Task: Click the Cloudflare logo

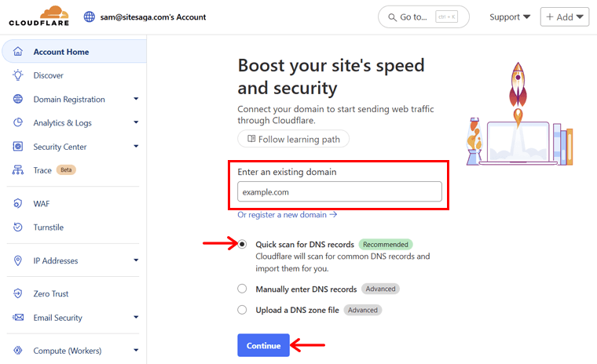Action: [38, 16]
